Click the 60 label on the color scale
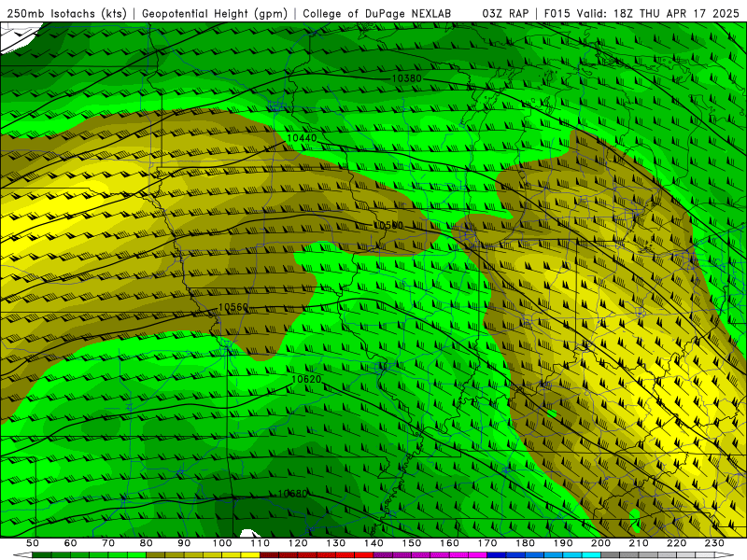This screenshot has height=560, width=747. [70, 543]
